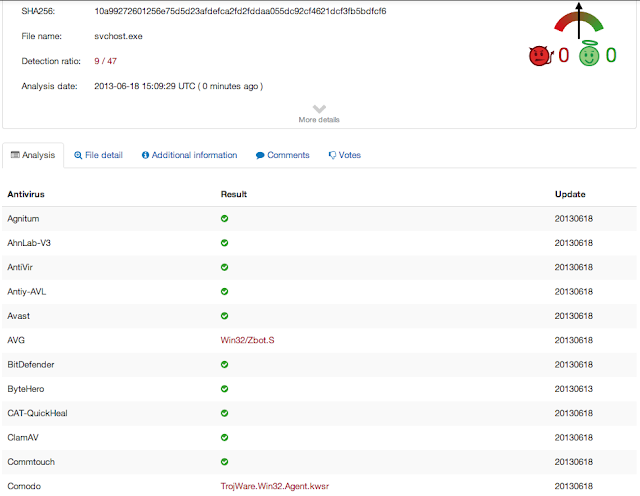Click the AVG antivirus name
This screenshot has width=640, height=496.
(x=16, y=340)
